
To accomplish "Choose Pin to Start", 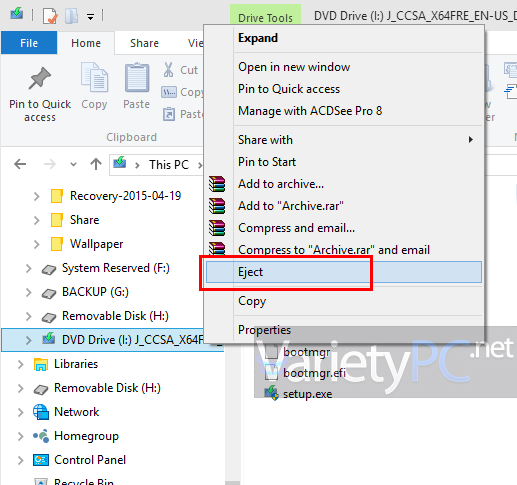I will pyautogui.click(x=344, y=162).
